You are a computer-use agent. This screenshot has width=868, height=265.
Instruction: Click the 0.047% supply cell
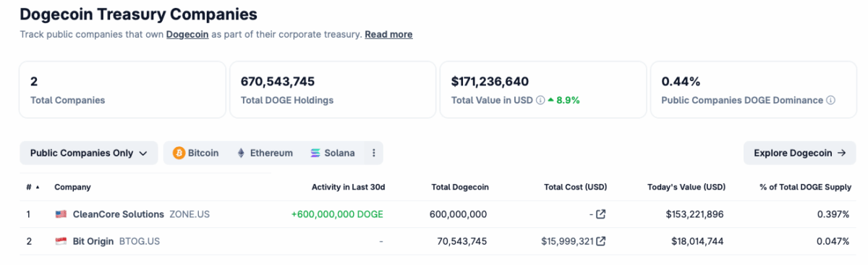(x=833, y=241)
